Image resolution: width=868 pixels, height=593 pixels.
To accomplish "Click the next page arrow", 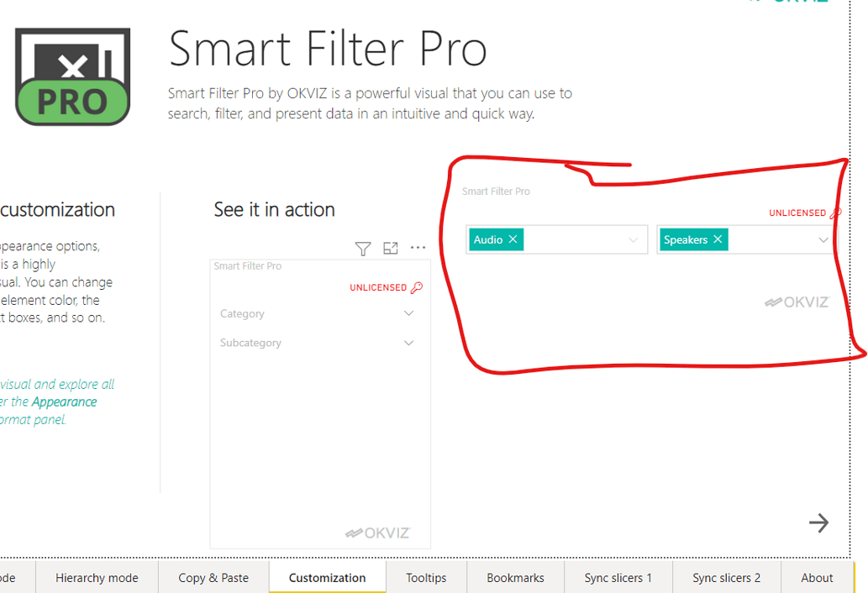I will 818,522.
